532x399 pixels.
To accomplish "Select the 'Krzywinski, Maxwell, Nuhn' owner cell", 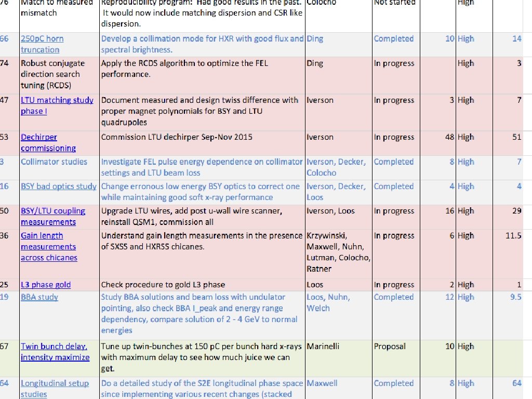I will [x=339, y=254].
